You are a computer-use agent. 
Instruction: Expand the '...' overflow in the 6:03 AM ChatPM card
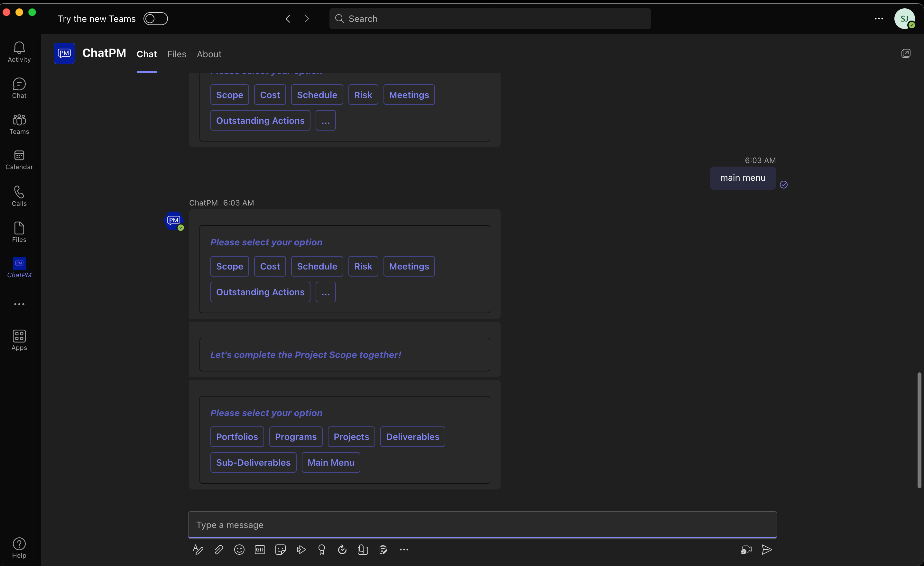click(326, 292)
